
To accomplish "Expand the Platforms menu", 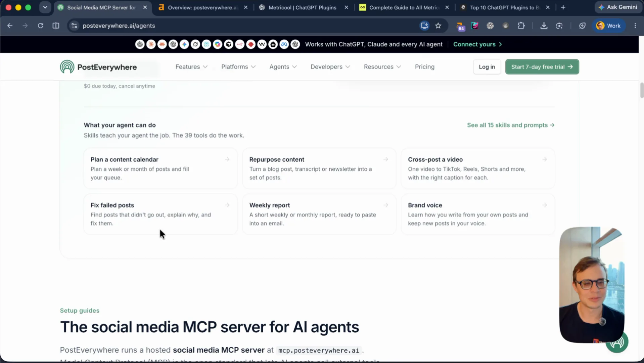I will click(x=238, y=67).
